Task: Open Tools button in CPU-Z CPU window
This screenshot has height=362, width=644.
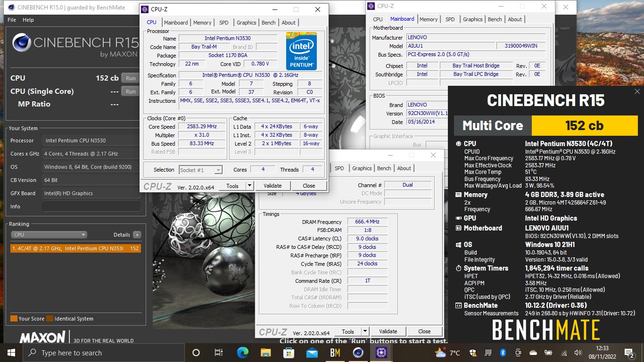Action: 232,186
